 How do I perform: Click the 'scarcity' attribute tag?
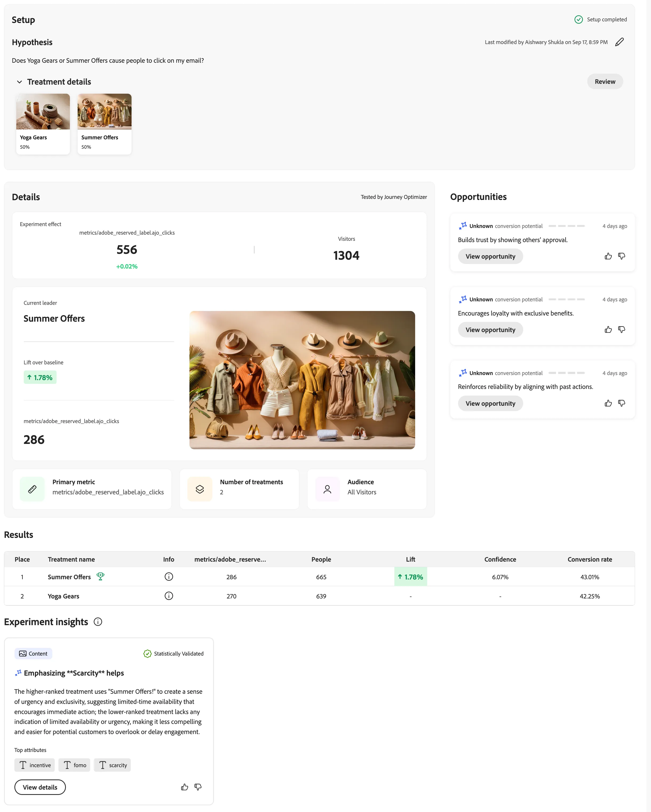(112, 765)
